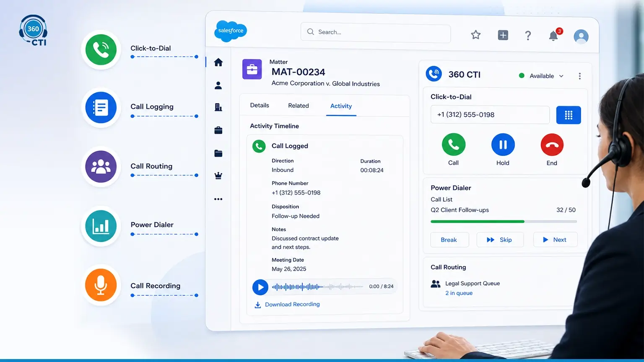Open the favorites star icon
Viewport: 644px width, 362px height.
coord(475,35)
